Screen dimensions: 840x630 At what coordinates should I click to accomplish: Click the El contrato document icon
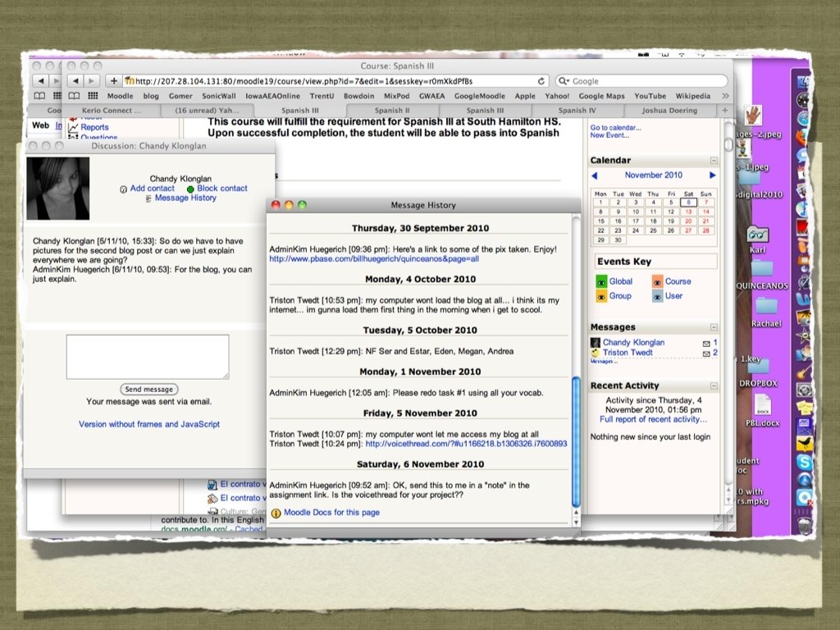click(x=212, y=485)
